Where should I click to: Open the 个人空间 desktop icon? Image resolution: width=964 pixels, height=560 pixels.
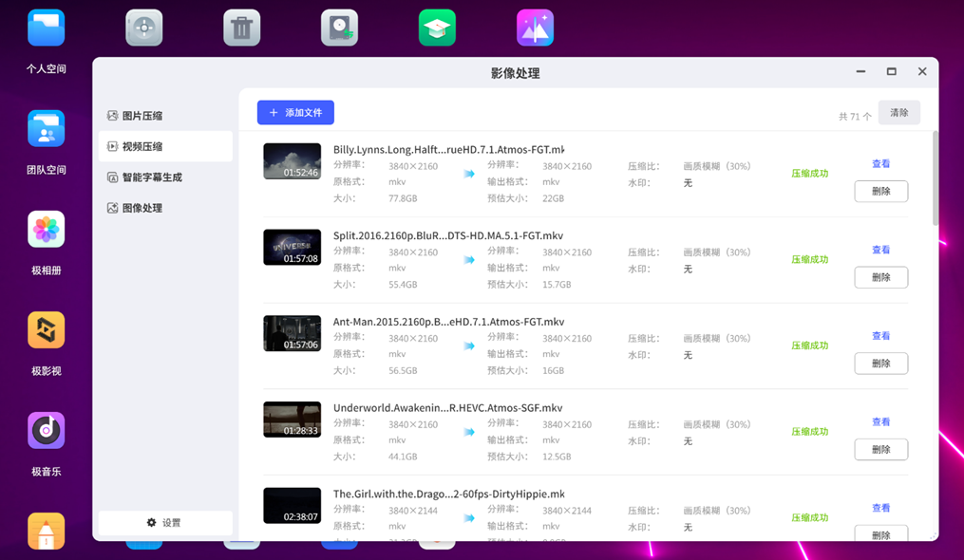point(47,28)
